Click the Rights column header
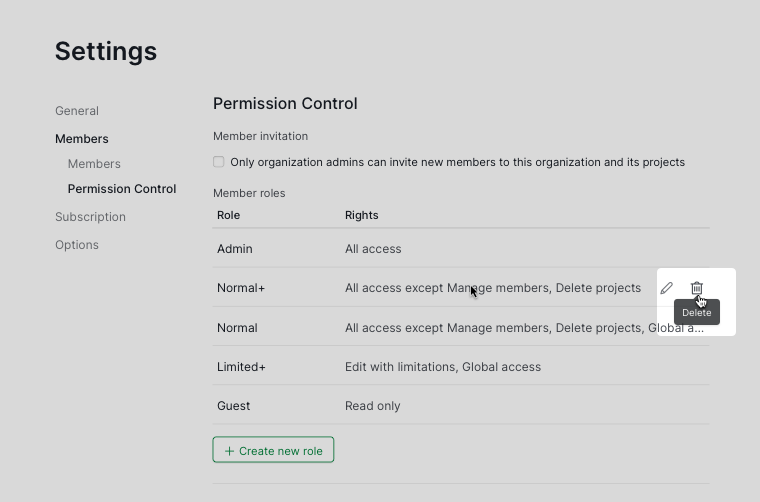The width and height of the screenshot is (760, 502). (362, 215)
